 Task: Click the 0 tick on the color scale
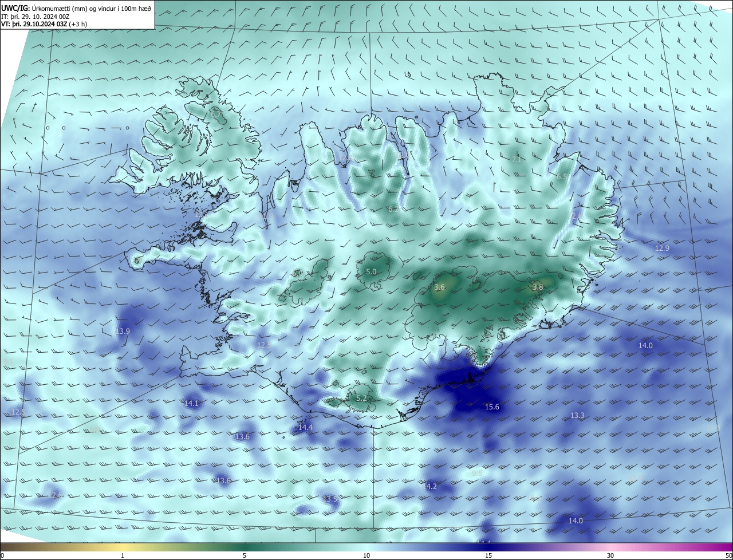(2, 555)
